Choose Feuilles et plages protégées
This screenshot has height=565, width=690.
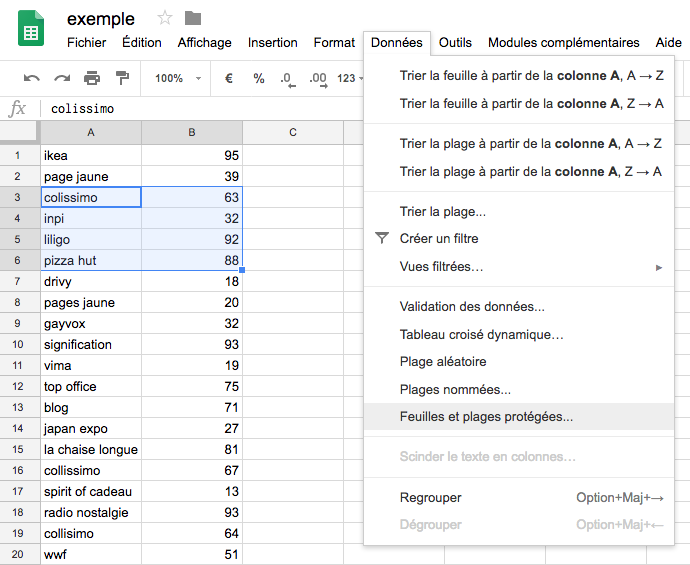(486, 417)
